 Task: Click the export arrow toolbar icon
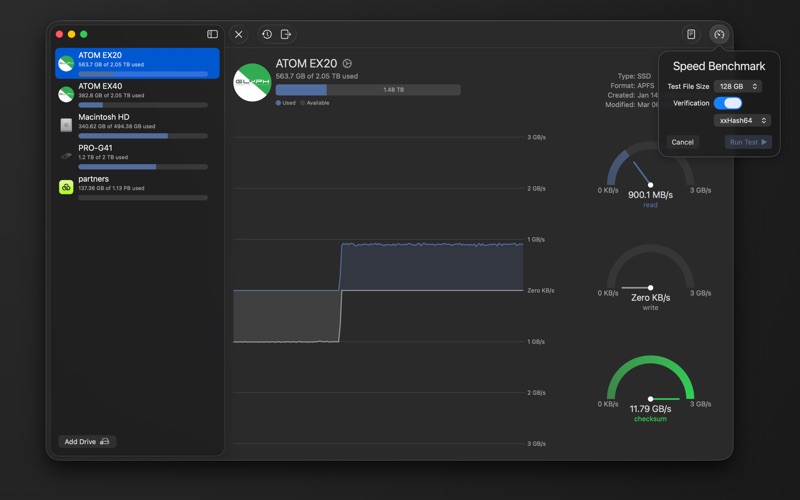click(286, 34)
